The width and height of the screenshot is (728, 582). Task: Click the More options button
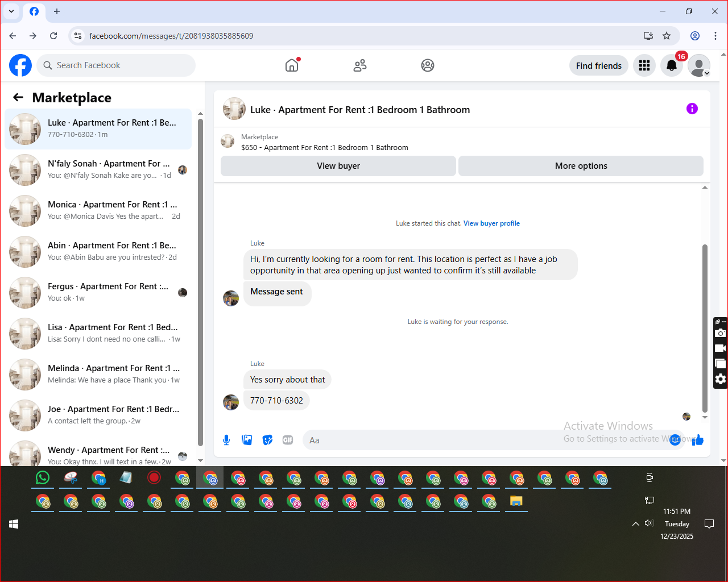click(581, 166)
